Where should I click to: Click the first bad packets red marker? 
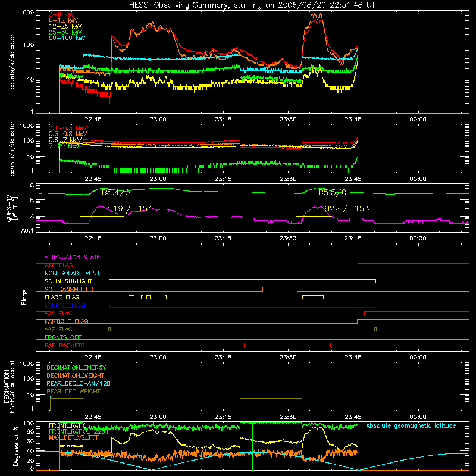(245, 345)
